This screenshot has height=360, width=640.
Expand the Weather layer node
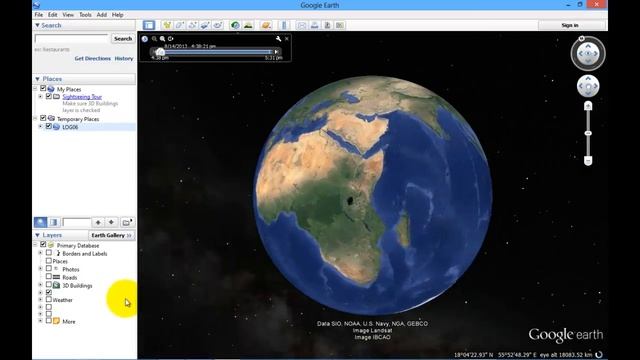40,300
